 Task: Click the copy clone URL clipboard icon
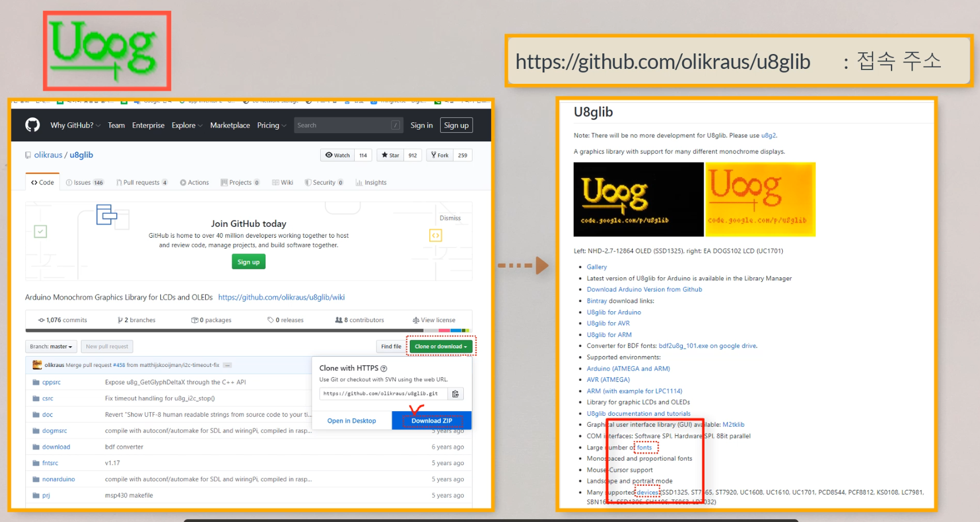(x=455, y=394)
